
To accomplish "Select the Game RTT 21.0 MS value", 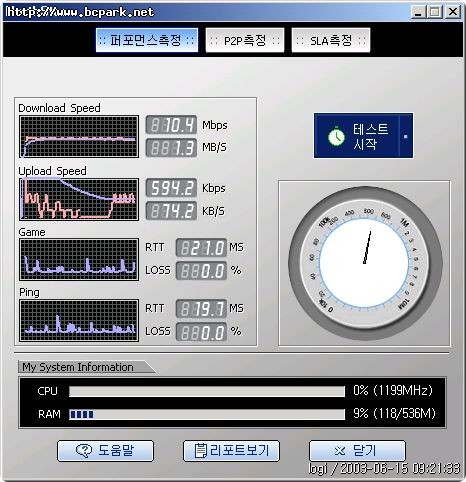I will [201, 248].
